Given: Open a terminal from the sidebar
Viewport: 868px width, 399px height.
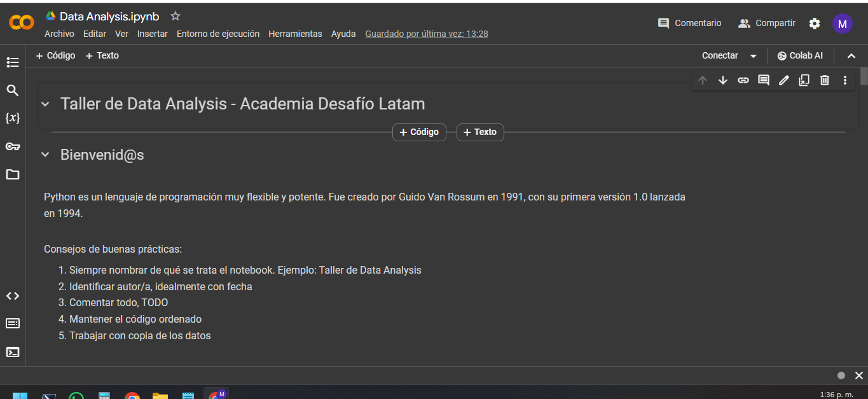Looking at the screenshot, I should (12, 351).
